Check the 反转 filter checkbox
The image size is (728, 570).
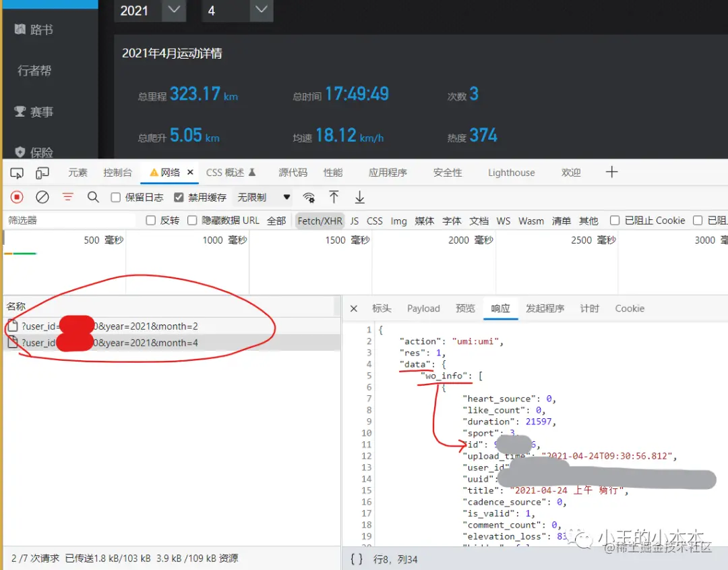point(150,220)
